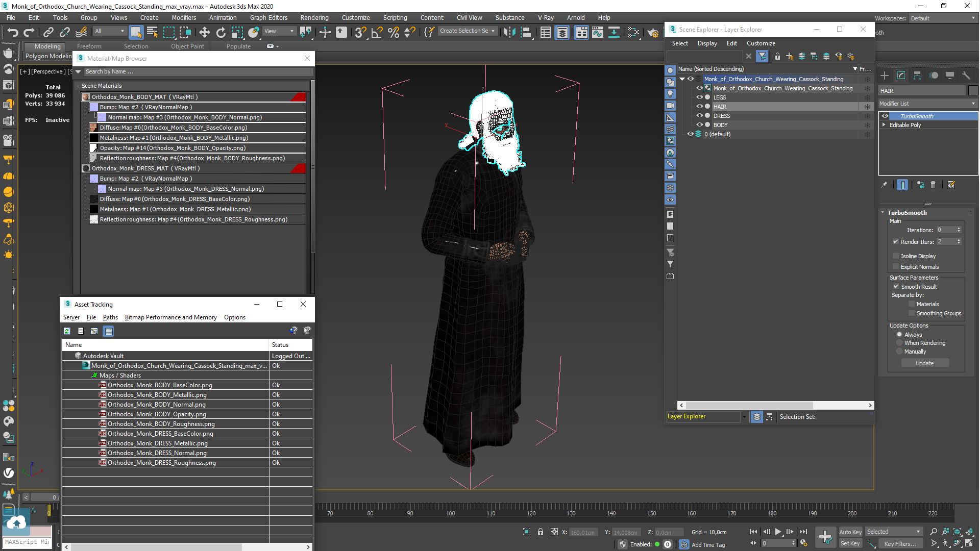Open Customize menu in Scene Explorer

click(761, 43)
